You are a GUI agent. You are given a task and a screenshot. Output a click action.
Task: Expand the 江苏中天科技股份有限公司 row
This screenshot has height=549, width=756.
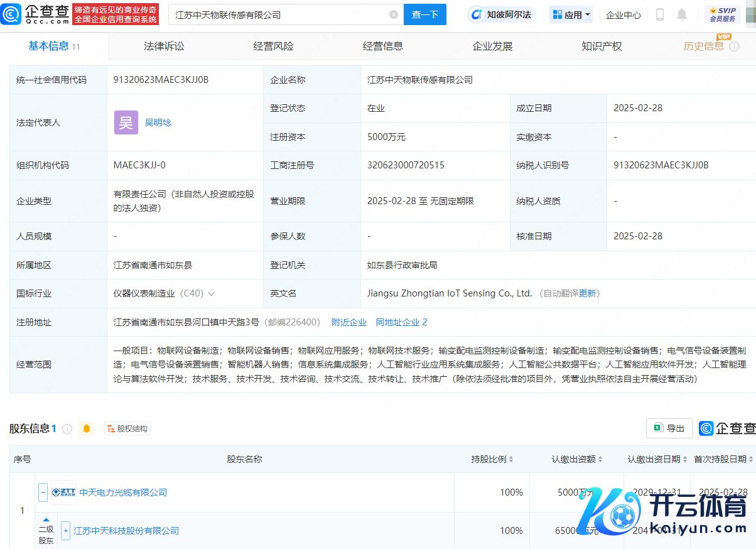[65, 531]
